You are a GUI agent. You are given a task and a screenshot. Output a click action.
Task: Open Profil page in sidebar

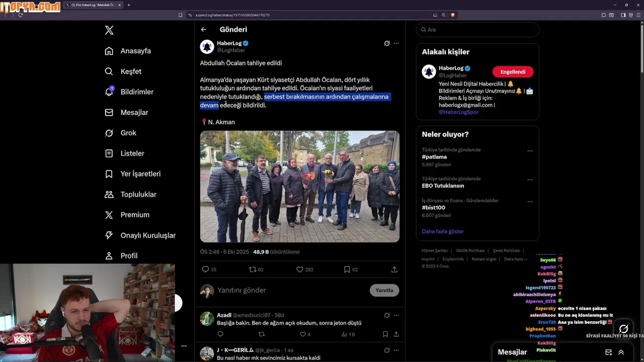coord(121,255)
